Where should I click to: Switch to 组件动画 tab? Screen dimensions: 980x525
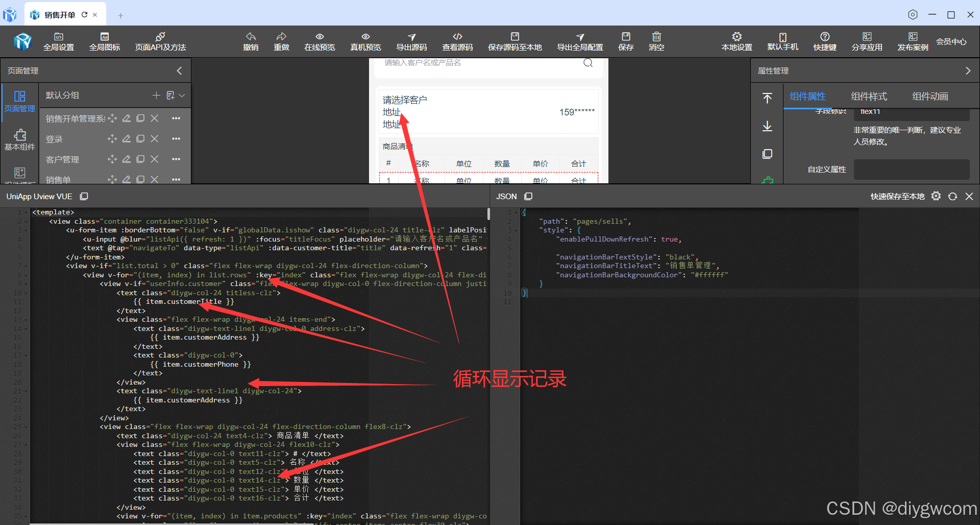[930, 96]
